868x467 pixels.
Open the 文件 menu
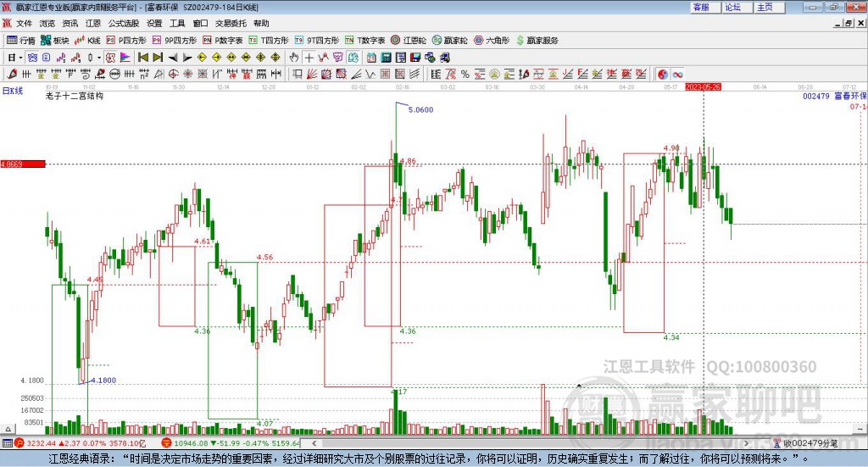coord(24,23)
